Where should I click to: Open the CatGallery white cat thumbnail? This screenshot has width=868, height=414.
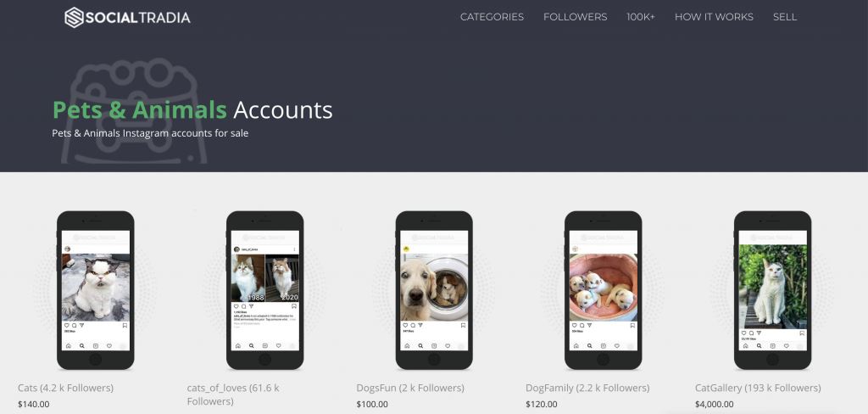pos(773,290)
